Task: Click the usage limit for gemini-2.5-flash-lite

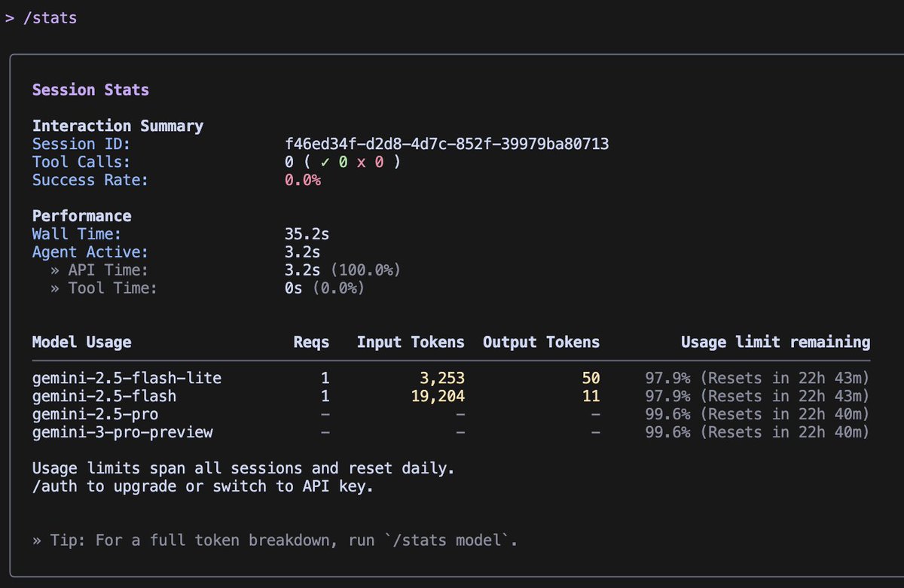Action: pos(758,379)
